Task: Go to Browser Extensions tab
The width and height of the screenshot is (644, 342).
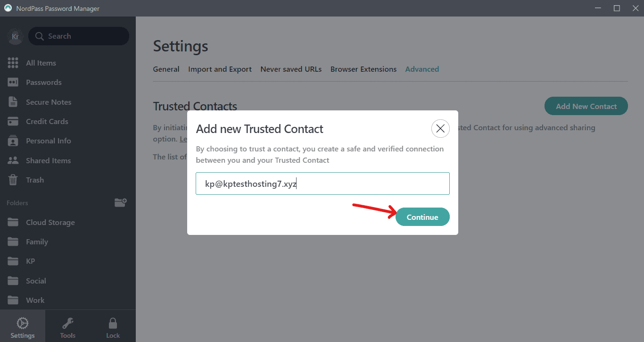Action: click(x=363, y=69)
